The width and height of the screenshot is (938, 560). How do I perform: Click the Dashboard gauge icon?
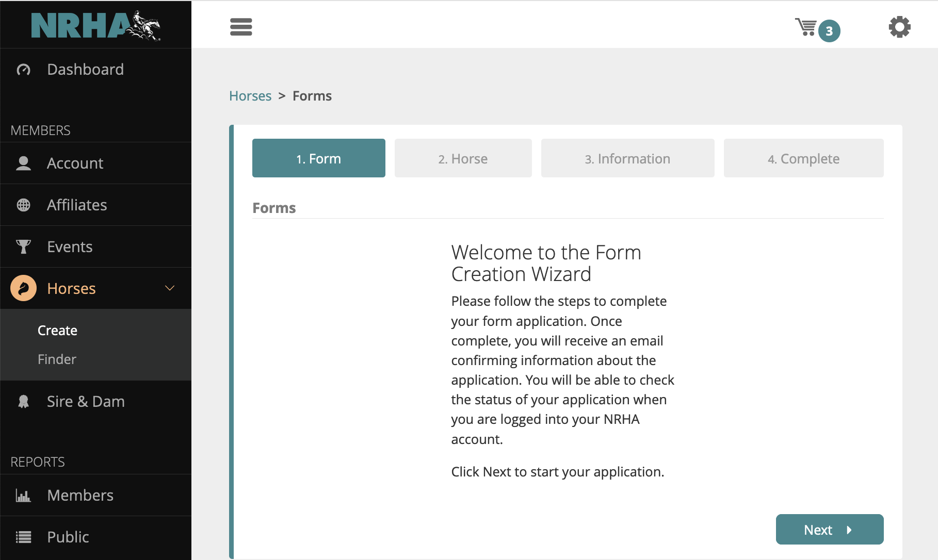tap(24, 70)
